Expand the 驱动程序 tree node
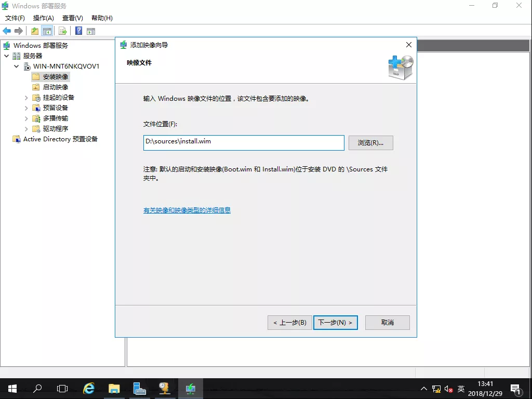This screenshot has width=532, height=399. point(26,128)
